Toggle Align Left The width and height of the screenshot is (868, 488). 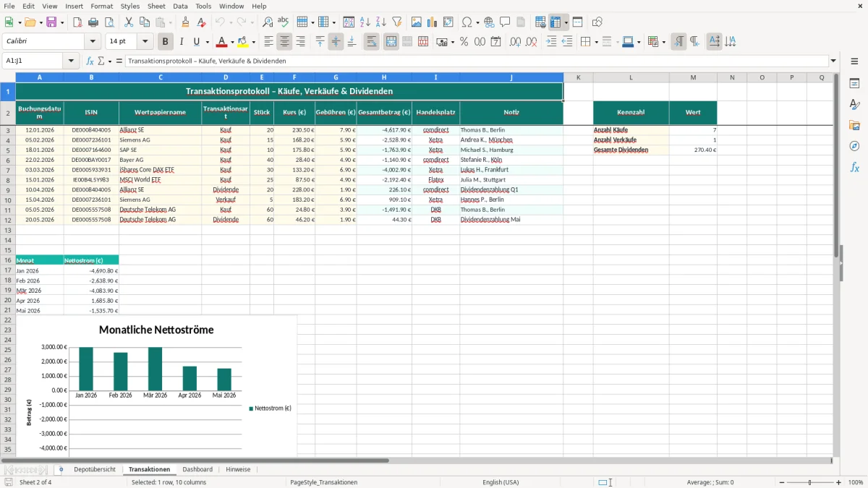(x=269, y=42)
